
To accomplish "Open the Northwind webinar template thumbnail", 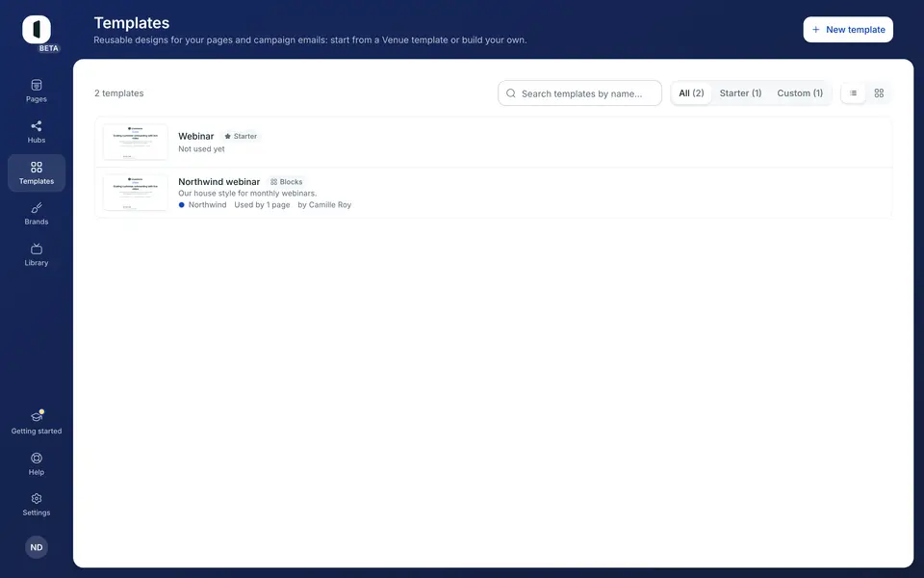I will click(136, 193).
